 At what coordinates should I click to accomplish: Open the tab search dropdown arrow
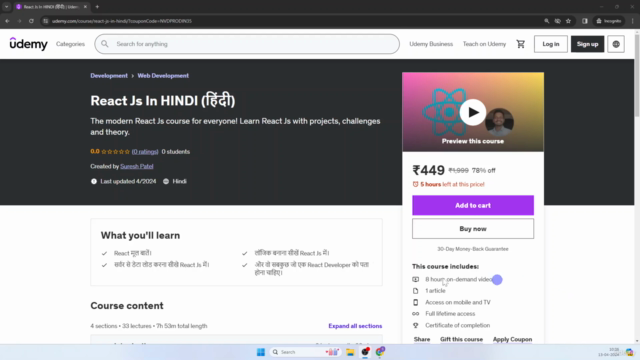[7, 7]
